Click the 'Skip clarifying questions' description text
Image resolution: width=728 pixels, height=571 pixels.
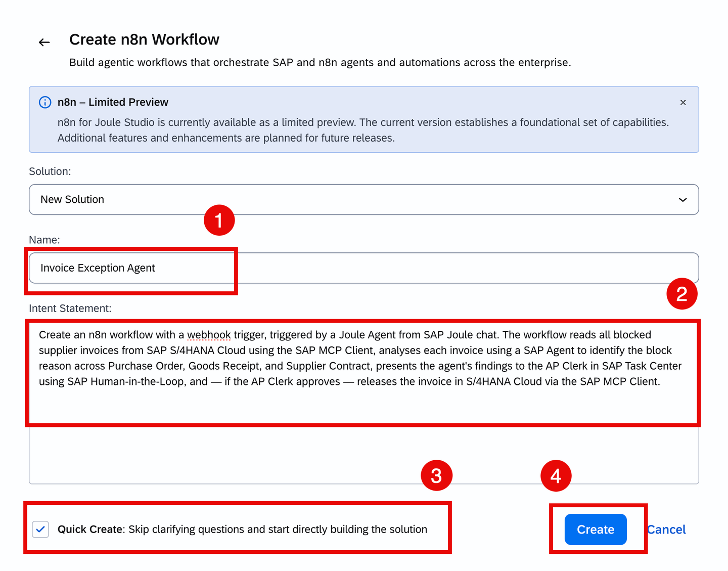(278, 530)
